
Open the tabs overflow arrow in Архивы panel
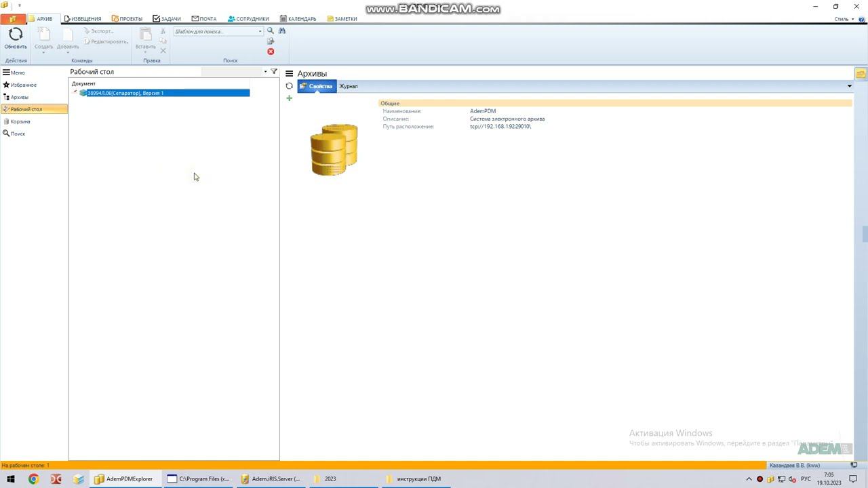(x=849, y=86)
